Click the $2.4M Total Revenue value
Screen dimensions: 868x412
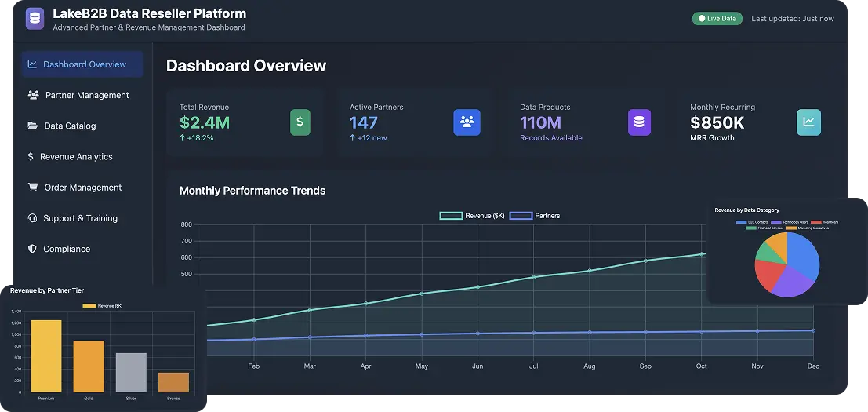tap(205, 122)
